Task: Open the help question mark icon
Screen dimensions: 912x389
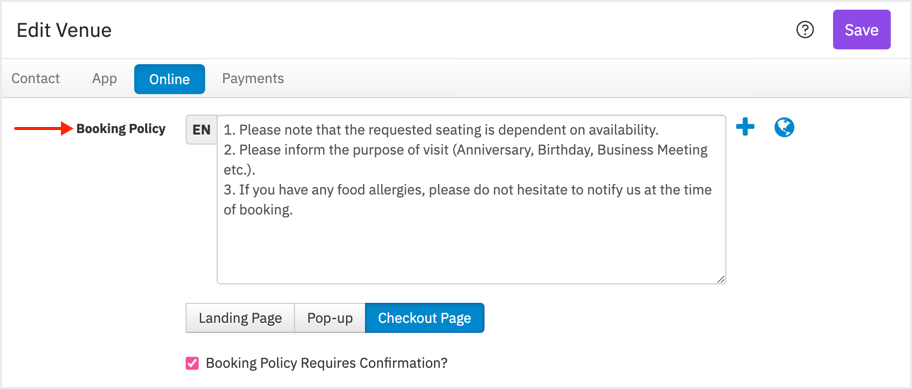Action: tap(805, 30)
